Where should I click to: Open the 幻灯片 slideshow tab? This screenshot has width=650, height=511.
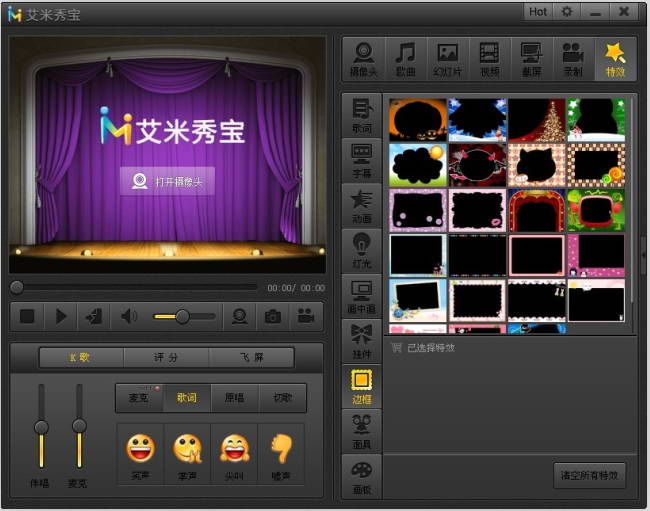pos(448,60)
